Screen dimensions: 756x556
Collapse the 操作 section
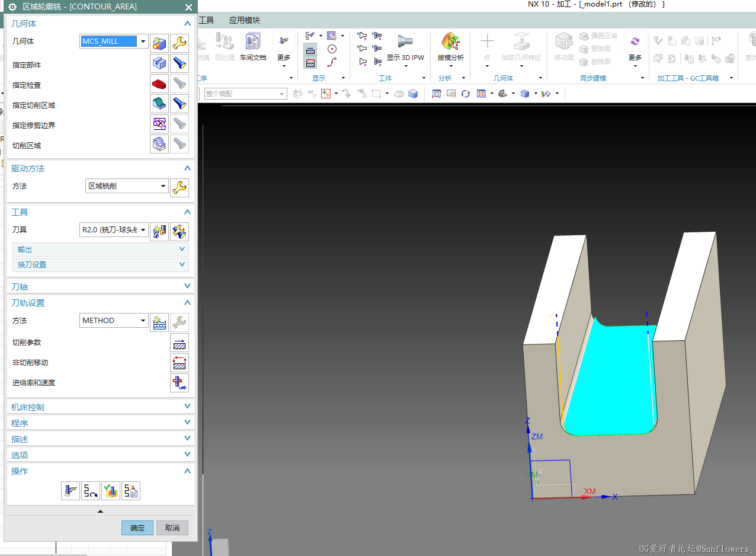pos(187,471)
